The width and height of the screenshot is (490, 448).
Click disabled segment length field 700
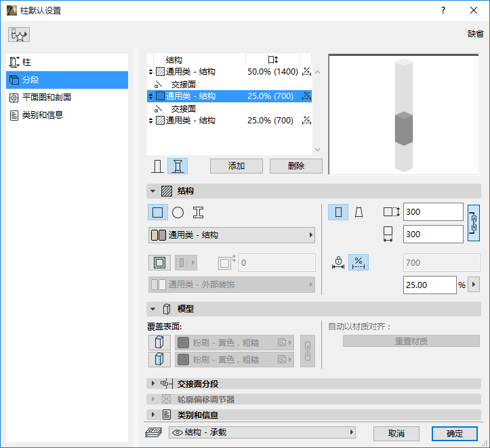click(x=442, y=263)
